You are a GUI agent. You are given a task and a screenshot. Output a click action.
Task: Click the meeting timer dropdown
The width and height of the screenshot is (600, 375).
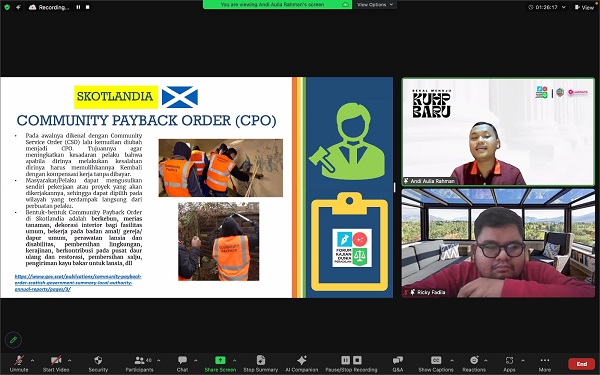point(547,7)
